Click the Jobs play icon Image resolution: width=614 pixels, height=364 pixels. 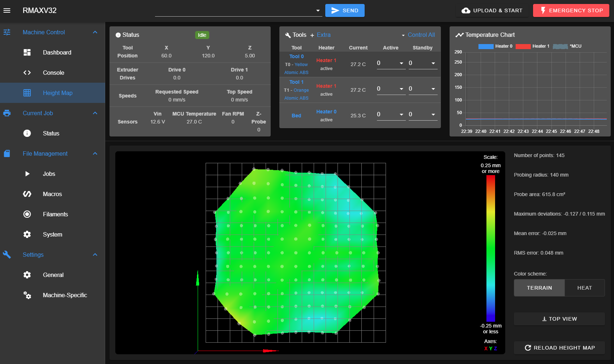click(x=27, y=174)
